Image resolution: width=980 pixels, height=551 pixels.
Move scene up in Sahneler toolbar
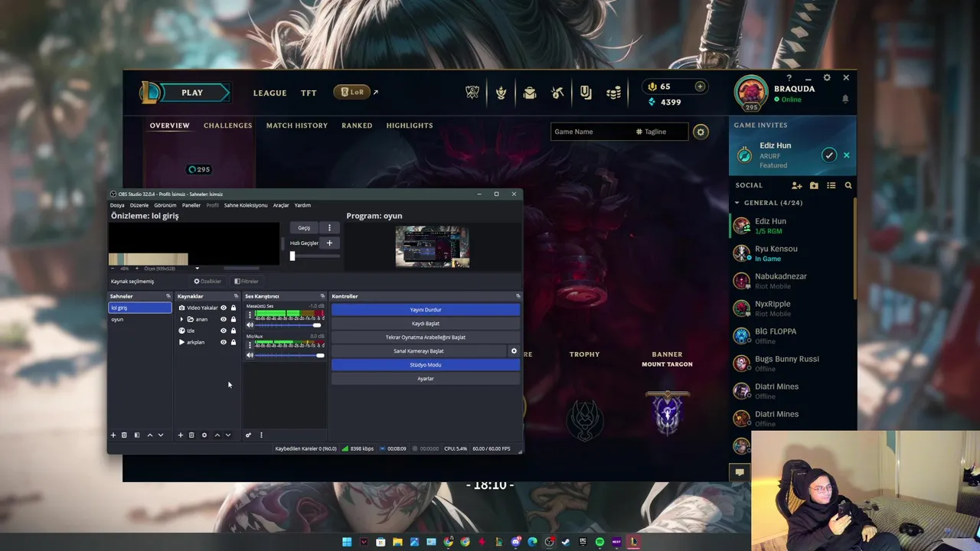click(150, 435)
